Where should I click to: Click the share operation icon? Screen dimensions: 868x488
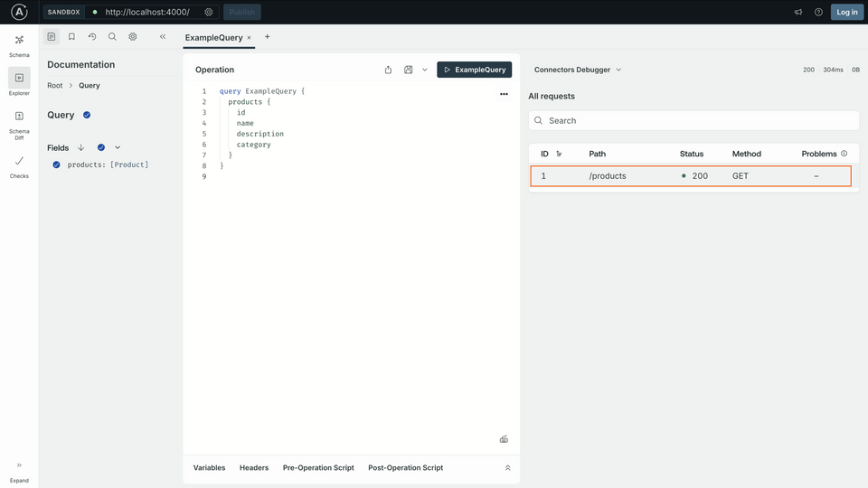pyautogui.click(x=389, y=70)
